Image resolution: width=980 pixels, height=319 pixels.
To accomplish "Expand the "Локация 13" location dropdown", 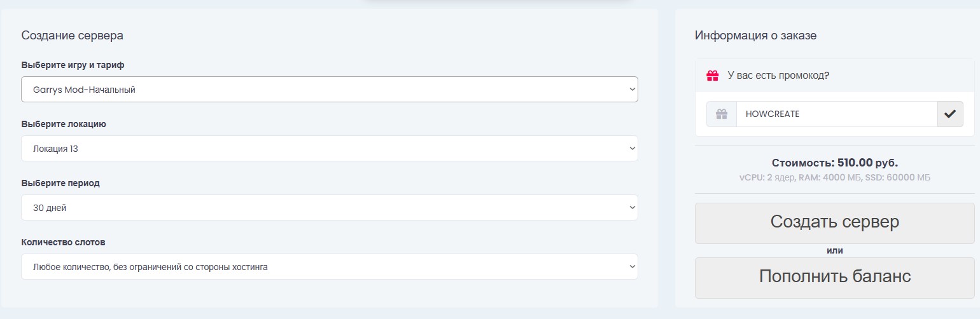I will click(329, 149).
